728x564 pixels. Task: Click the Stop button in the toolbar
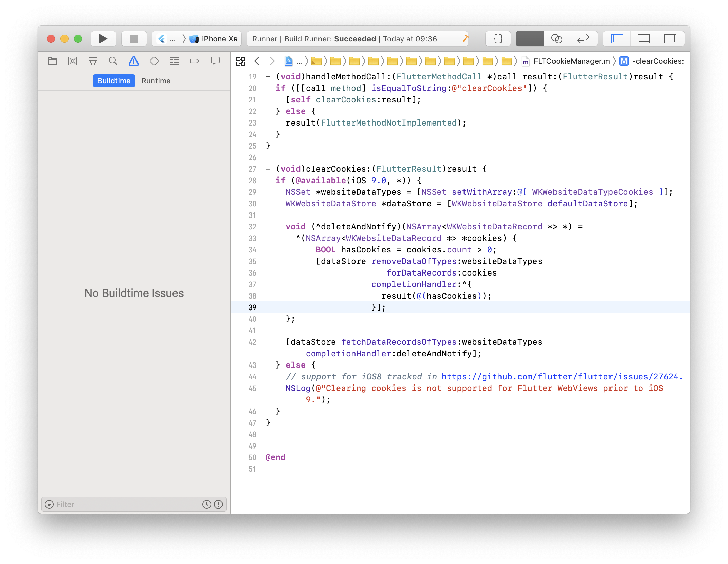[134, 39]
